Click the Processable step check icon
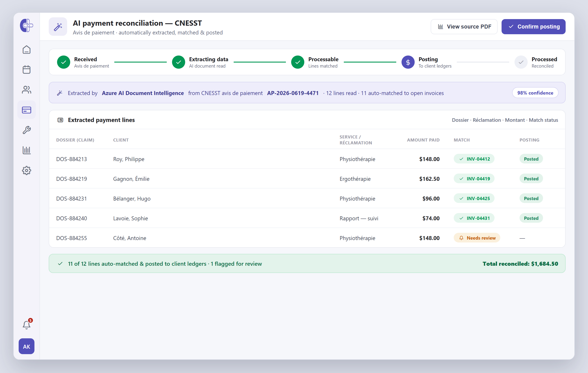This screenshot has width=588, height=373. click(x=298, y=62)
